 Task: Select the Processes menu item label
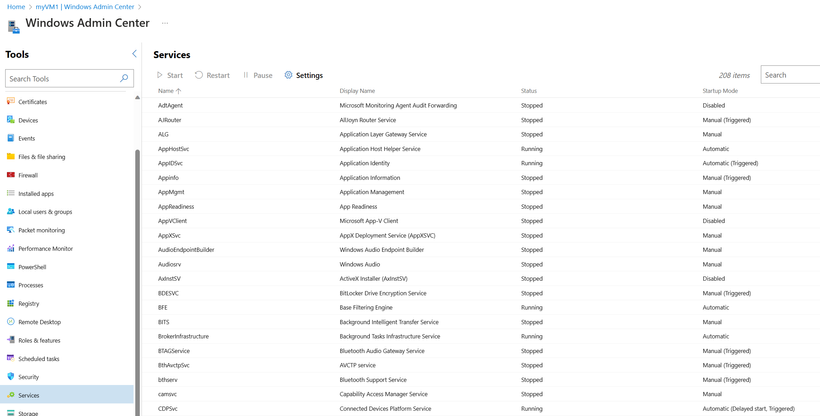pos(31,285)
